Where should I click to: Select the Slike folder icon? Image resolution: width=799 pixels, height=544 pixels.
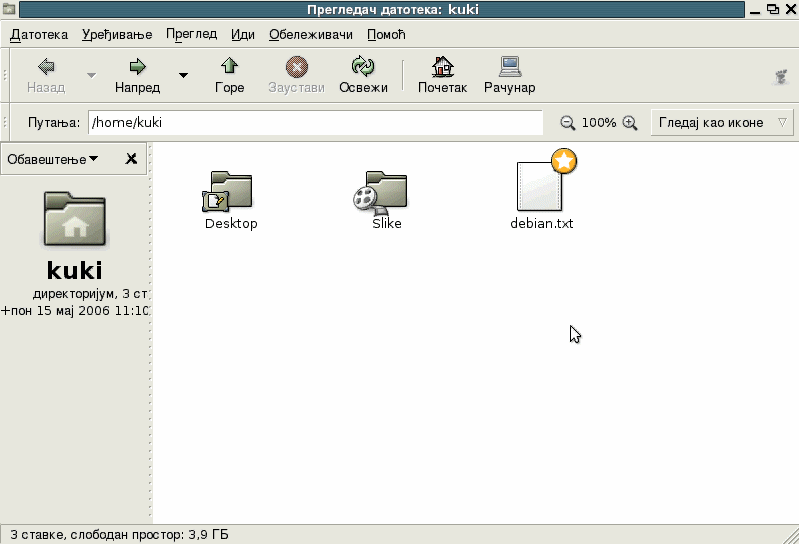click(381, 192)
